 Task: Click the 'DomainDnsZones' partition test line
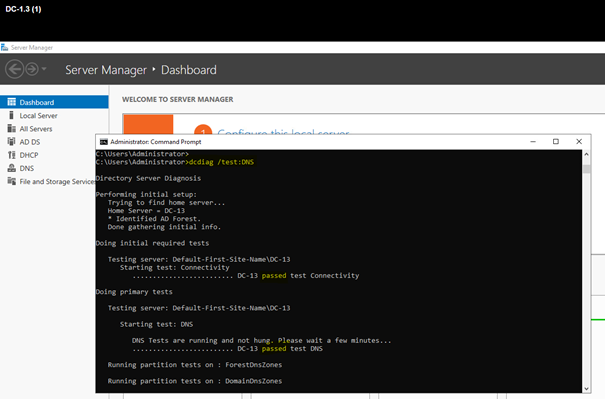point(195,381)
